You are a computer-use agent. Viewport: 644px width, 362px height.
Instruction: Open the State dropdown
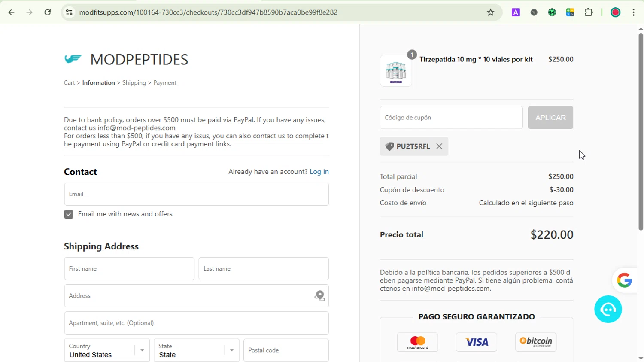(196, 350)
